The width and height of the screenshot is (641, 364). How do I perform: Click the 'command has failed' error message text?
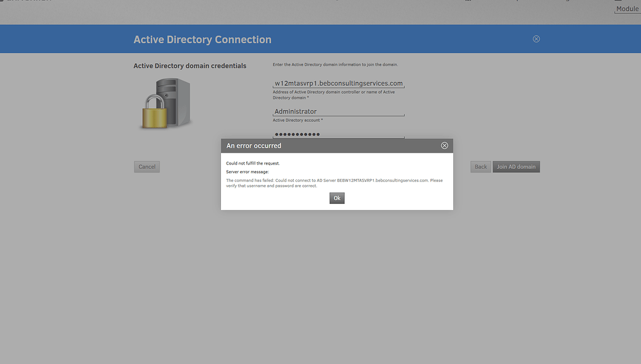coord(334,183)
